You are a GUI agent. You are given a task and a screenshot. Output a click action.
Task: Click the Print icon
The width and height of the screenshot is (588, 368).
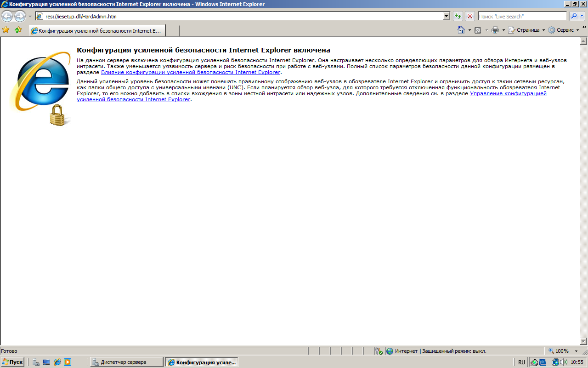pos(495,30)
